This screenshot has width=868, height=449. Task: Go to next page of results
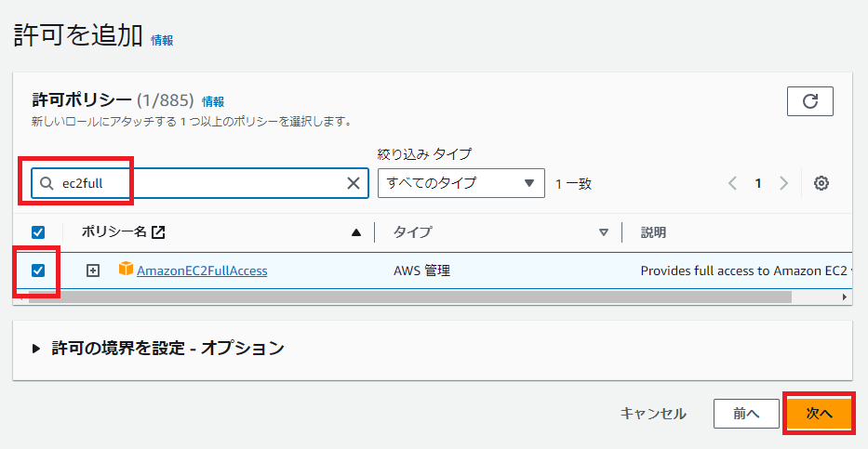[783, 183]
